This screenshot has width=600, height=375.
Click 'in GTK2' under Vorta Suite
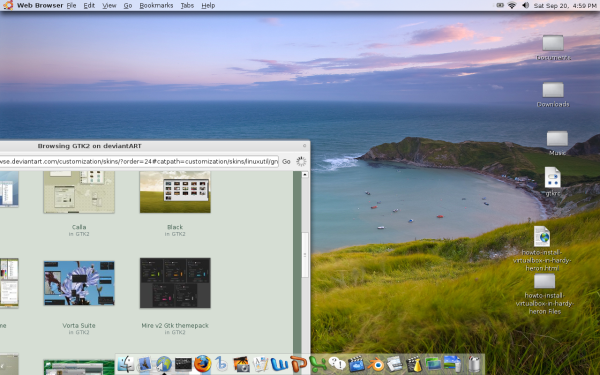click(x=79, y=333)
